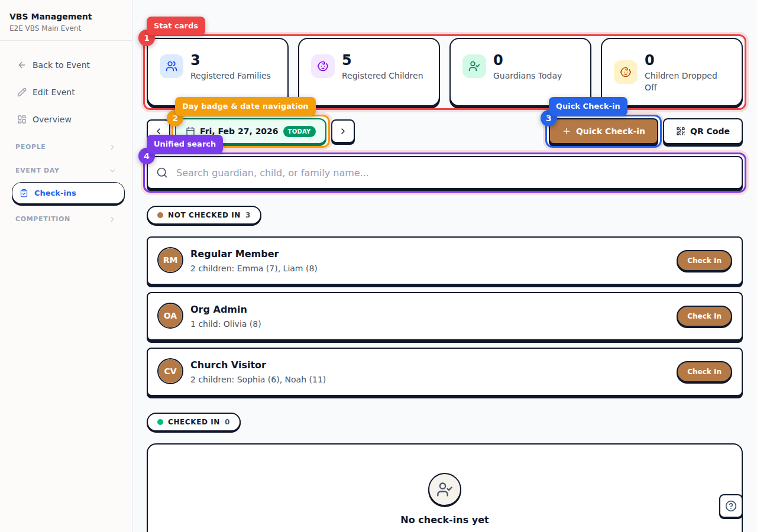757x532 pixels.
Task: Open Edit Event from the sidebar
Action: tap(54, 92)
